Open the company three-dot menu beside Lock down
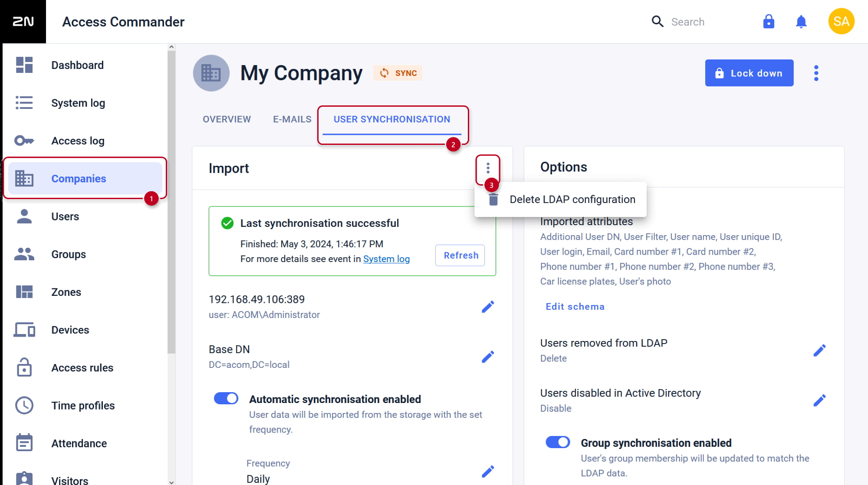Screen dimensions: 868x485 coord(816,73)
